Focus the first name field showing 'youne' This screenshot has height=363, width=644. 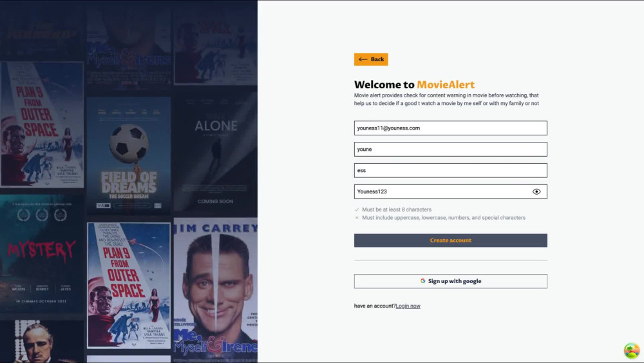point(451,149)
